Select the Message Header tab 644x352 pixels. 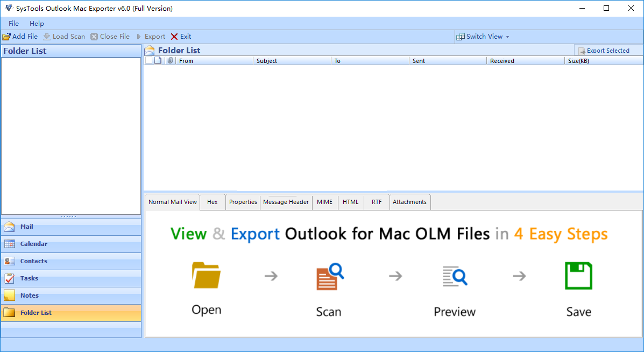(286, 202)
